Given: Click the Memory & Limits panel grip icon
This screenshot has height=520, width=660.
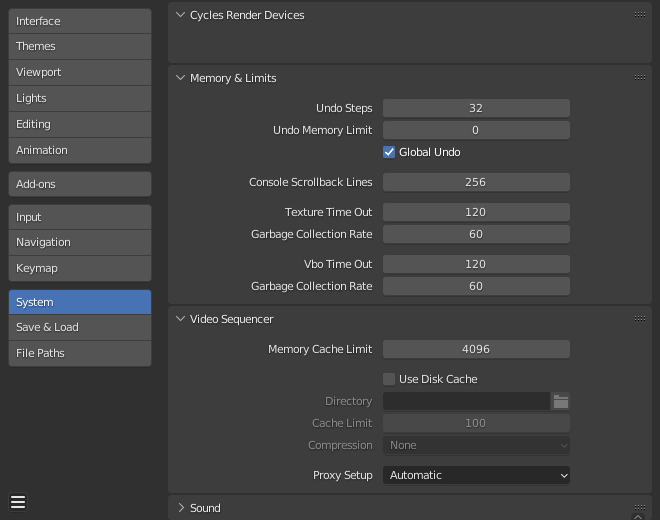Looking at the screenshot, I should [x=639, y=78].
